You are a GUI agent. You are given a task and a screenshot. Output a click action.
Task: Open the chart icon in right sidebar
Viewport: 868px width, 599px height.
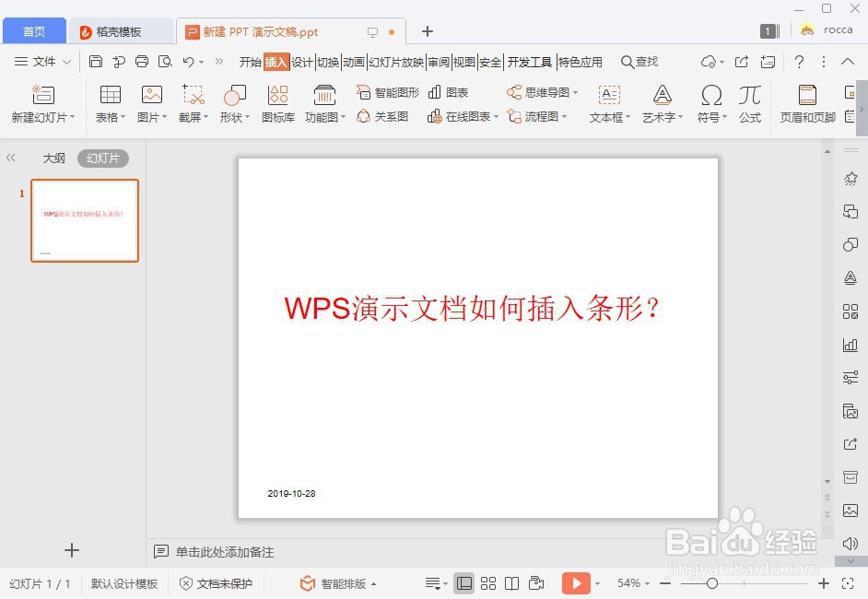tap(850, 345)
